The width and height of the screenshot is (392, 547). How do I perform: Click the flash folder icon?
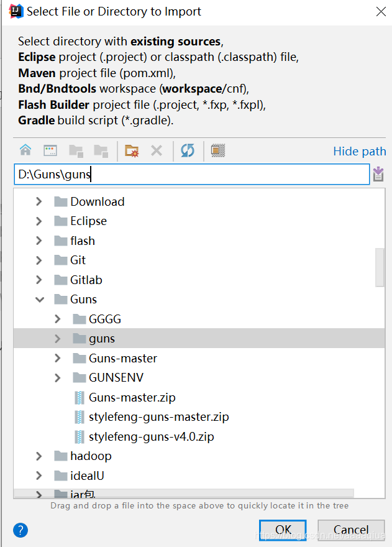61,241
